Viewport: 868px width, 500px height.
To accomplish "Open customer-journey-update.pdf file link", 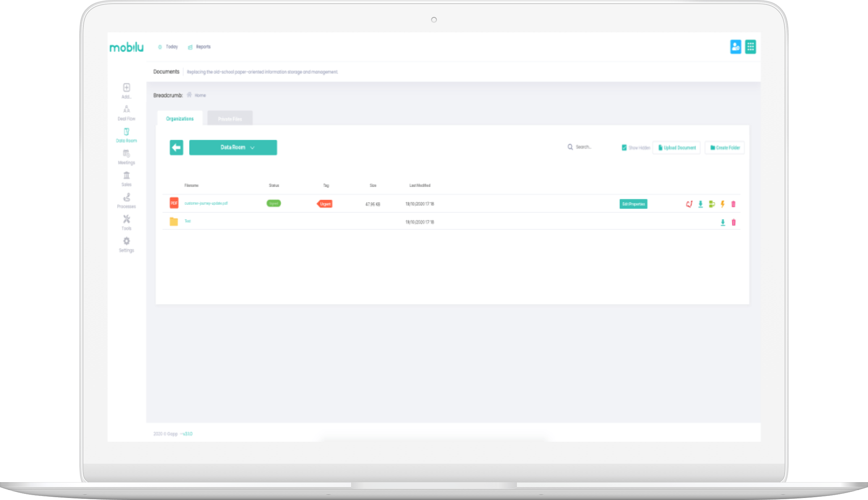I will pos(206,203).
